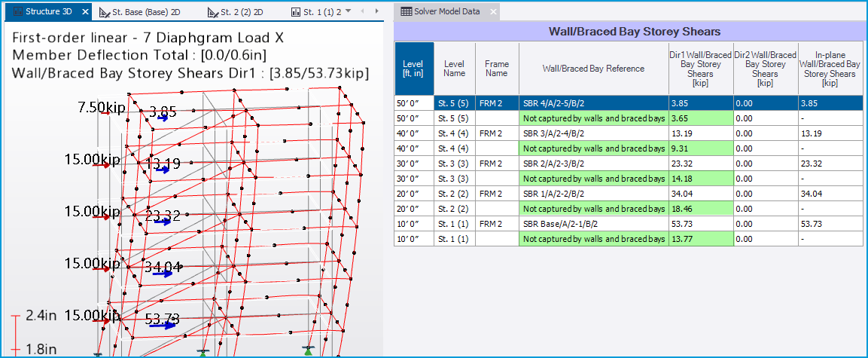Click the blue shear arrow labeled 34.04
This screenshot has height=358, width=868.
point(161,274)
